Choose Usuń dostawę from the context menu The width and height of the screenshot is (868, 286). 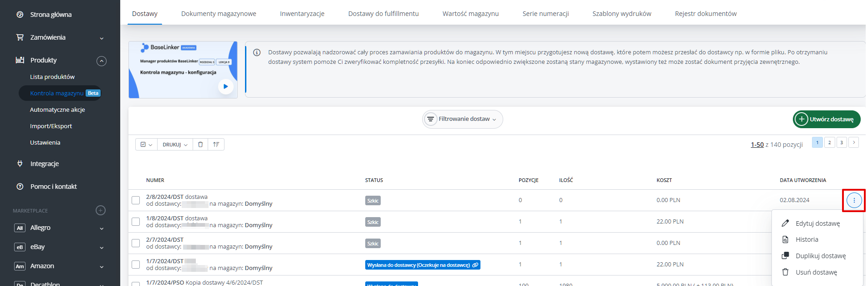click(817, 272)
